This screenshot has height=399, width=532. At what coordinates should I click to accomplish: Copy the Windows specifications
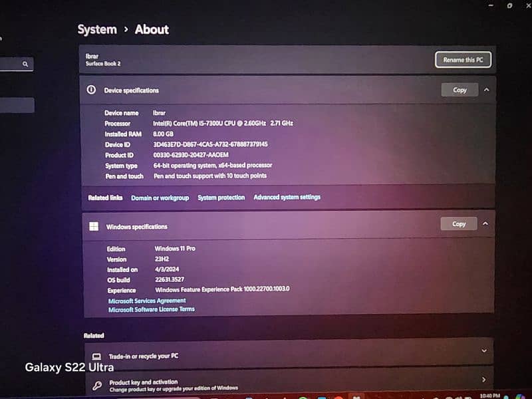(459, 224)
